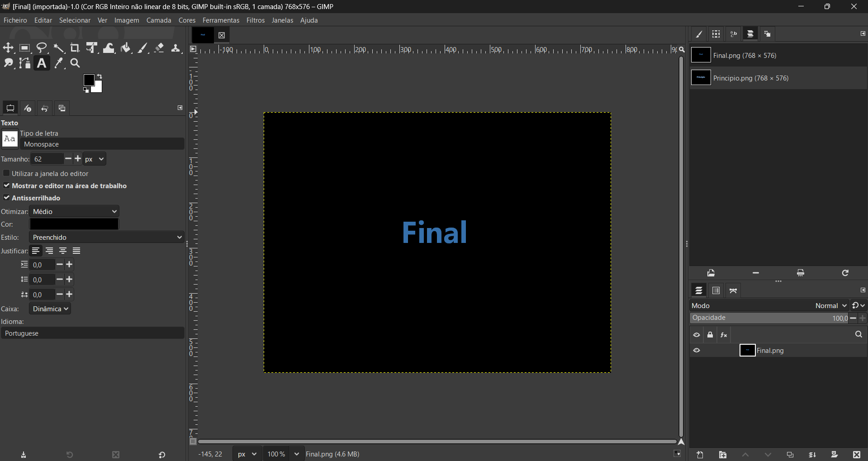Select the Crop tool

tap(75, 48)
